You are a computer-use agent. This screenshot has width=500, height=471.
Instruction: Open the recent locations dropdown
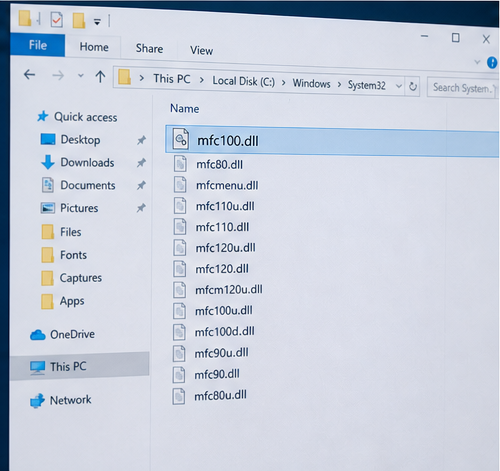80,76
